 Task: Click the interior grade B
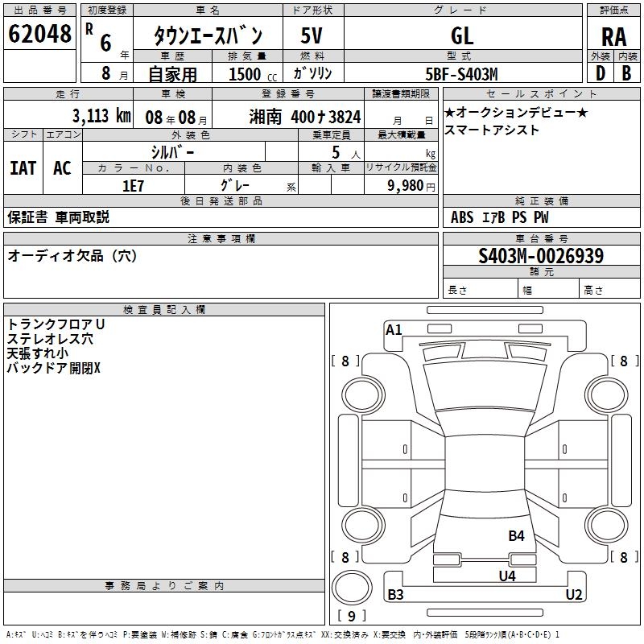tap(626, 73)
